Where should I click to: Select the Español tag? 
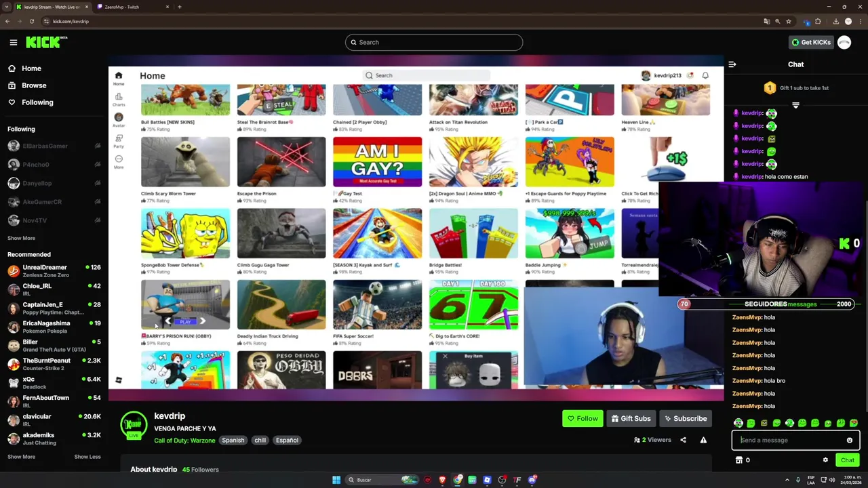click(287, 441)
